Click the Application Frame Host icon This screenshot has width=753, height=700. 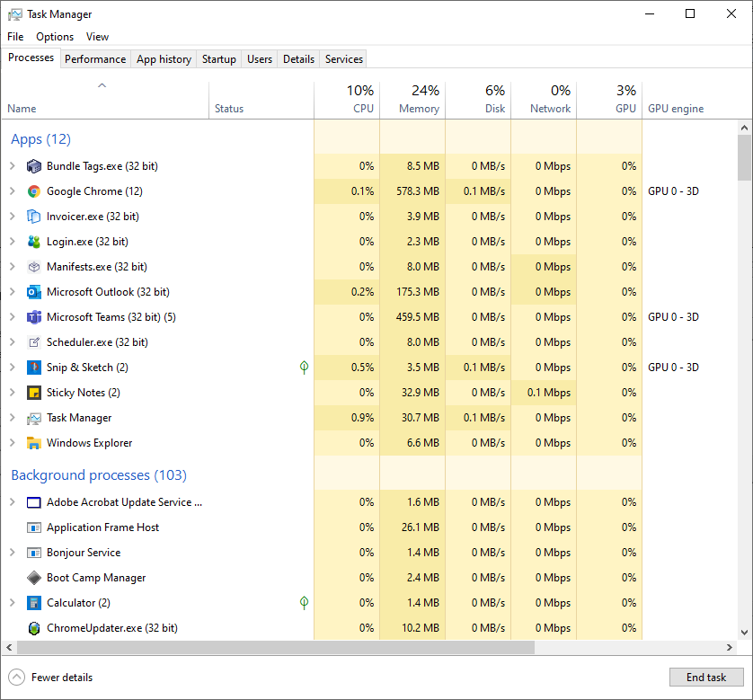click(33, 527)
